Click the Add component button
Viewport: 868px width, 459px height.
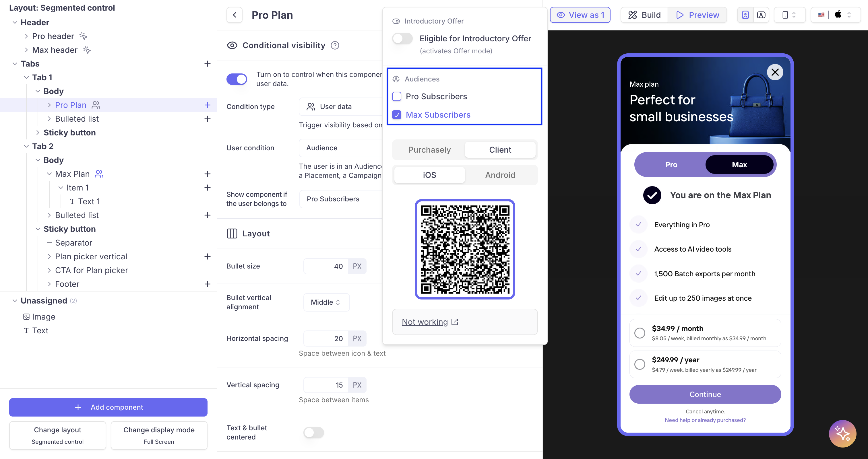pos(108,407)
